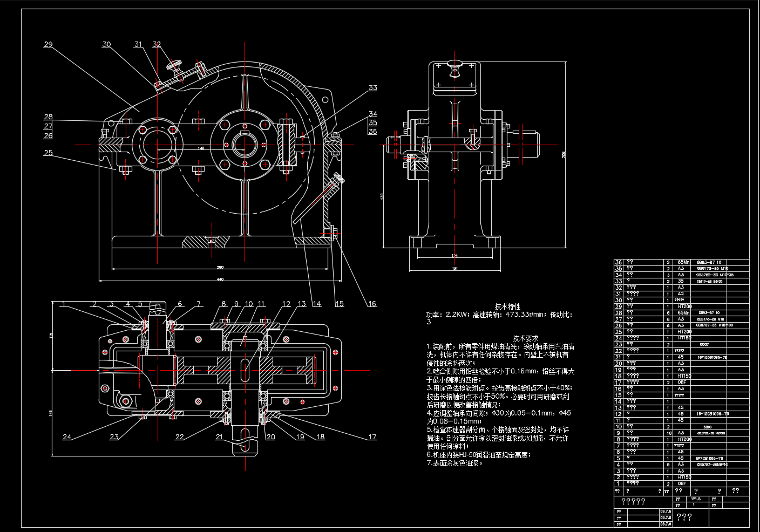Select the 技术要求 heading text
The height and width of the screenshot is (532, 760).
point(526,338)
